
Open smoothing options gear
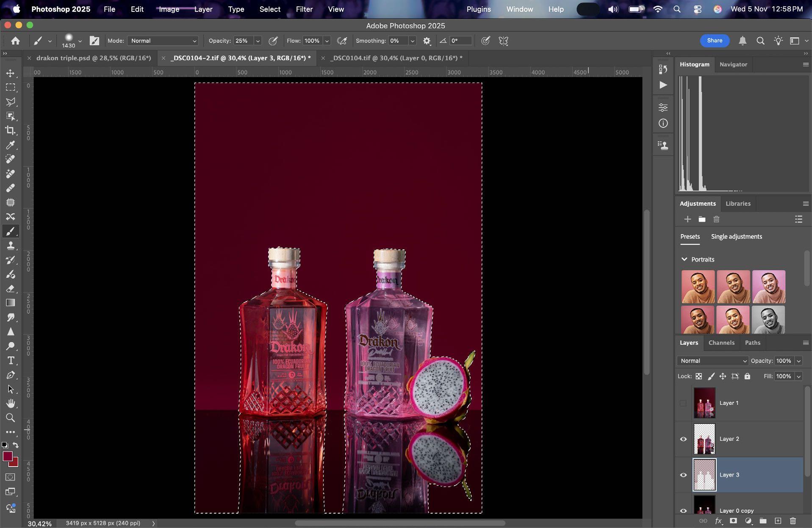coord(427,41)
